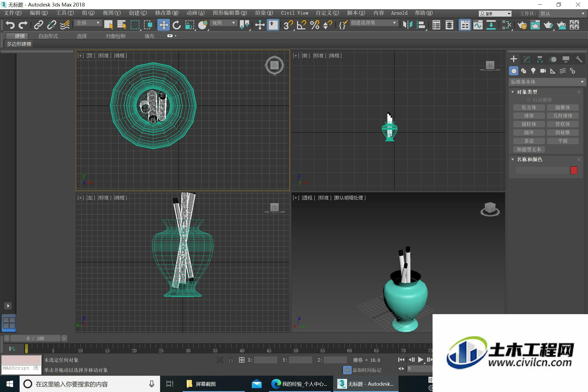
Task: Click the 0 / 100 time slider
Action: point(35,338)
